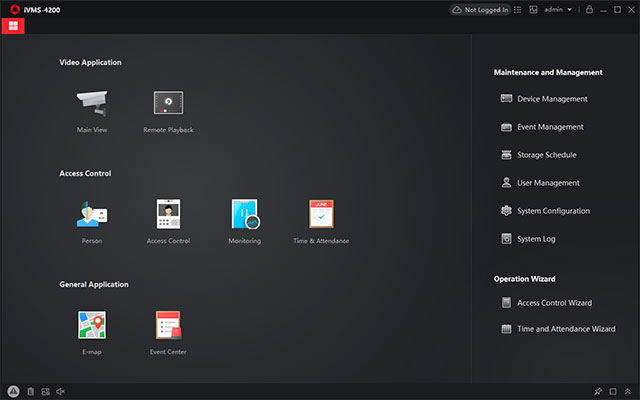Start the Access Control Wizard
Viewport: 640px width, 400px height.
[x=553, y=303]
